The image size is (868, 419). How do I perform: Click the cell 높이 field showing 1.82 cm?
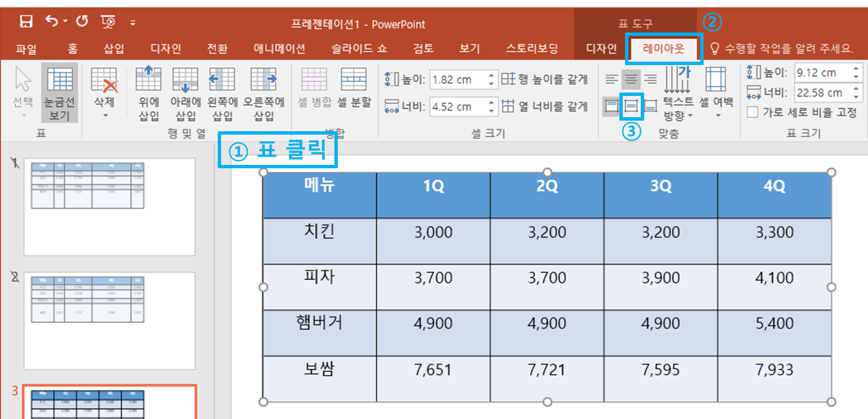(x=458, y=80)
